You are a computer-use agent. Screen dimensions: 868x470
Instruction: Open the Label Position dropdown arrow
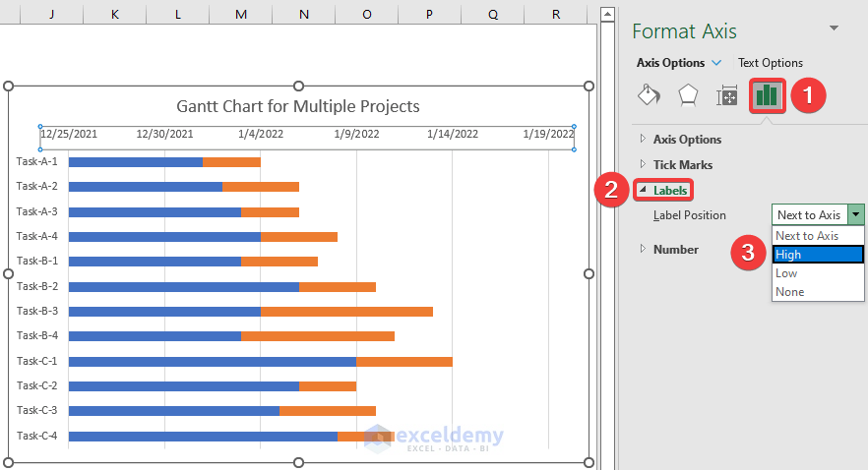[856, 215]
